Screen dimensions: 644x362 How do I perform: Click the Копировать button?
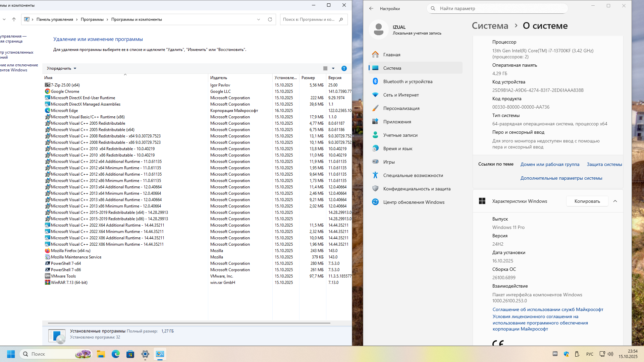[x=587, y=201]
